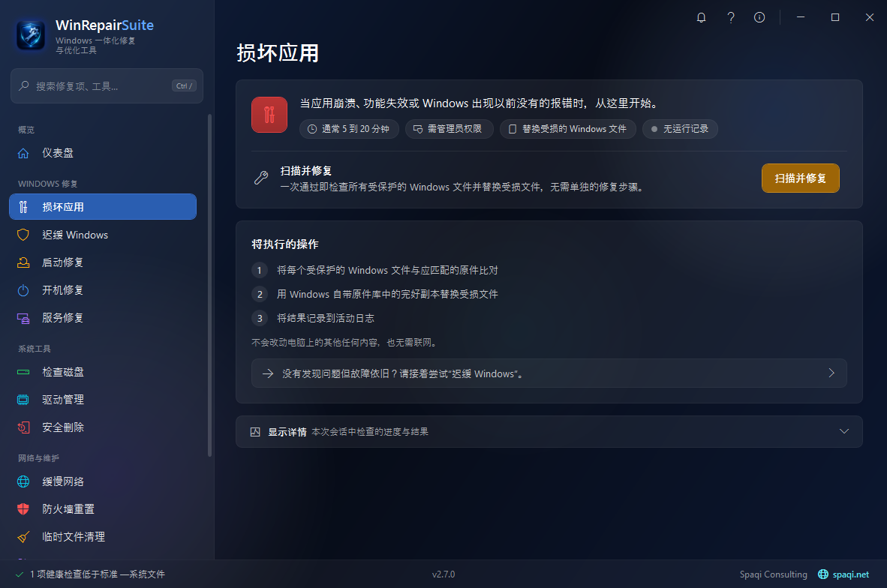Open the 缓慢网络 sidebar entry
The width and height of the screenshot is (887, 588).
(103, 481)
